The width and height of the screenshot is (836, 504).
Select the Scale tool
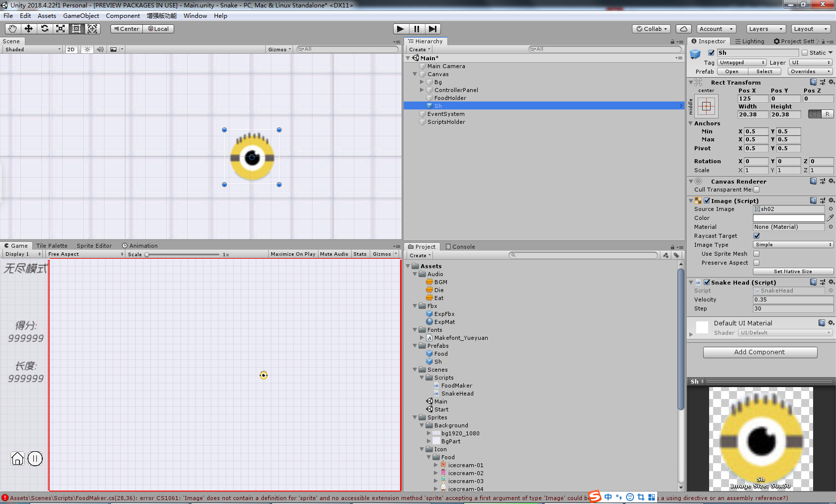click(60, 29)
